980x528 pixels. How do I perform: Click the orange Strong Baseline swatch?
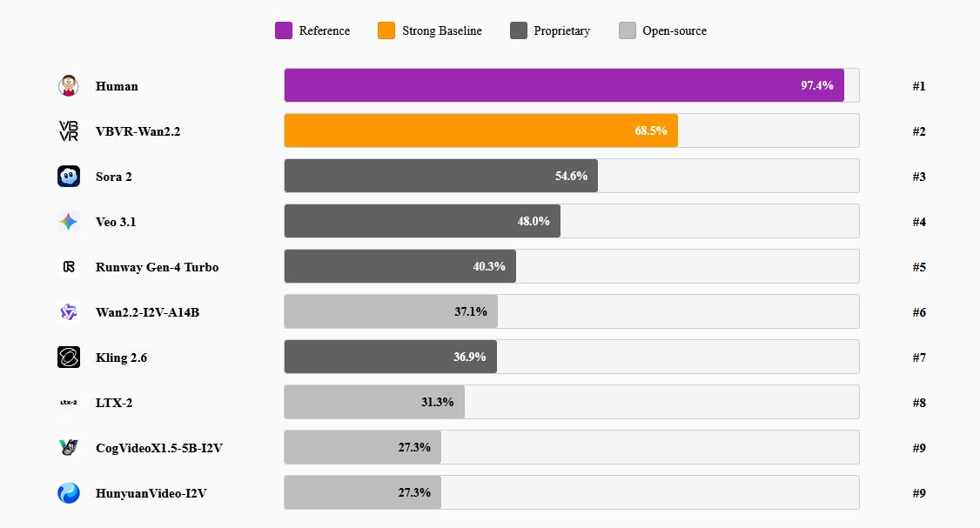386,31
